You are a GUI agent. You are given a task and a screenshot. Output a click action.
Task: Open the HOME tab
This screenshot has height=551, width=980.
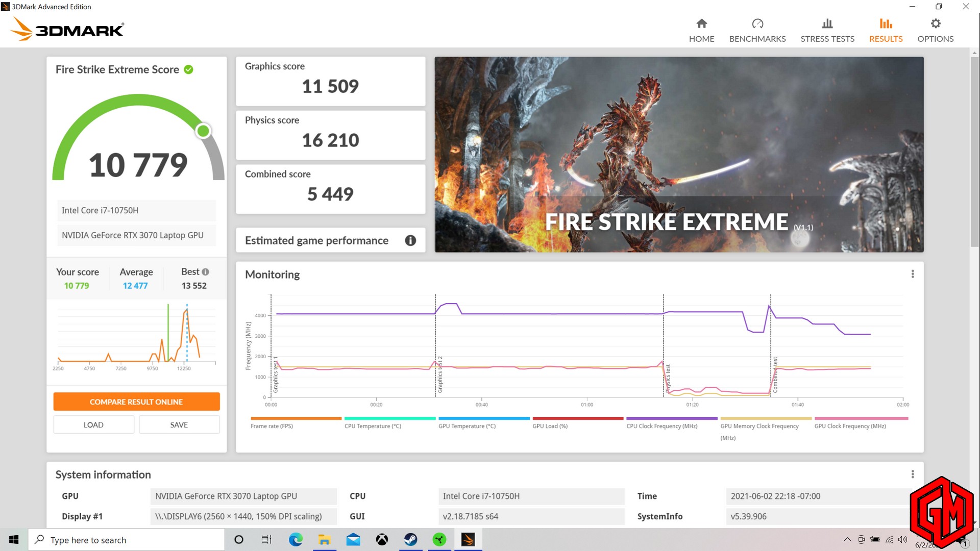(x=701, y=31)
